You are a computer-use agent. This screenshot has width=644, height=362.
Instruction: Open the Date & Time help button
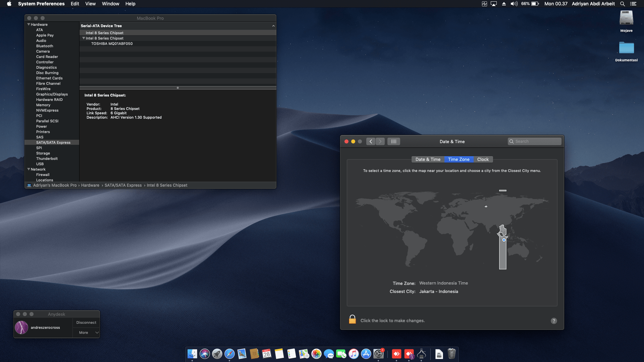tap(554, 321)
